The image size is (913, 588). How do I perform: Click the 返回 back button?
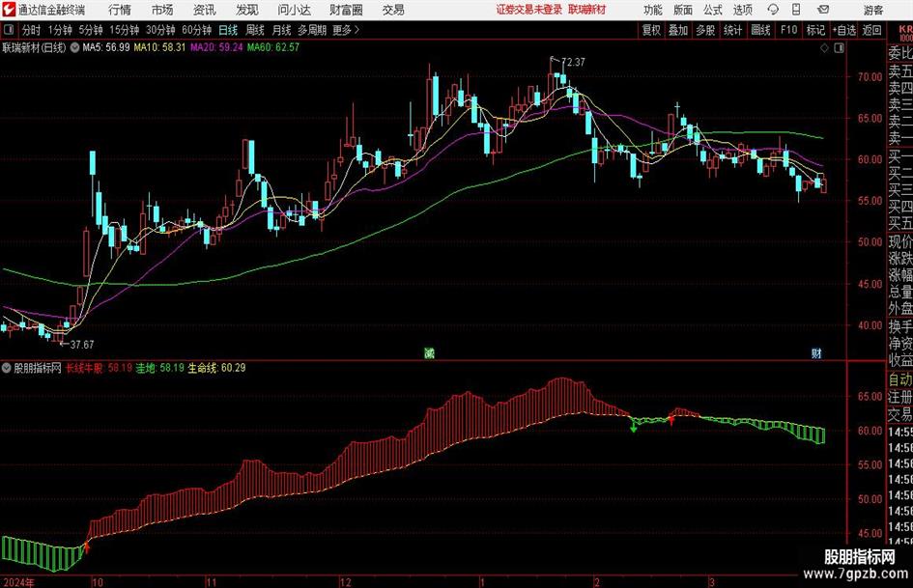coord(871,30)
